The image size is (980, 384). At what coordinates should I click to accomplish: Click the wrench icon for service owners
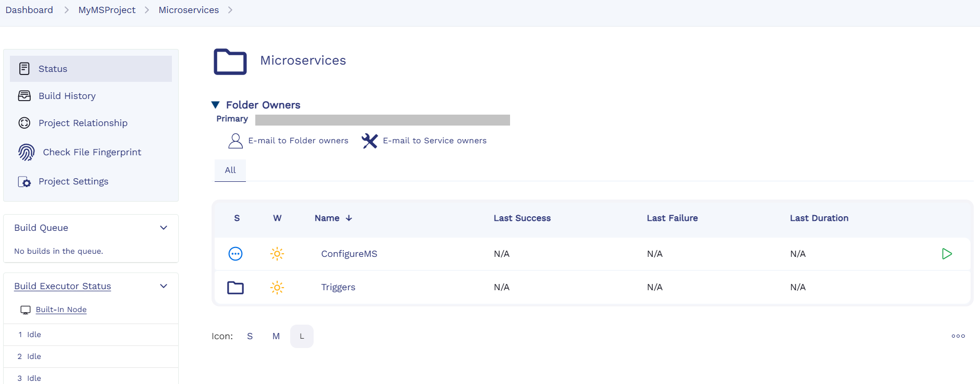click(x=369, y=141)
